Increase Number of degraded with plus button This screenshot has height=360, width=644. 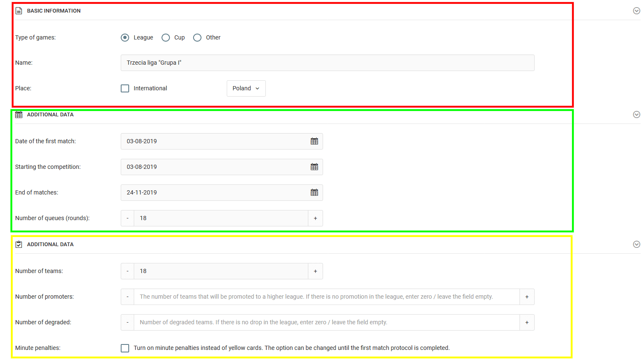[527, 323]
